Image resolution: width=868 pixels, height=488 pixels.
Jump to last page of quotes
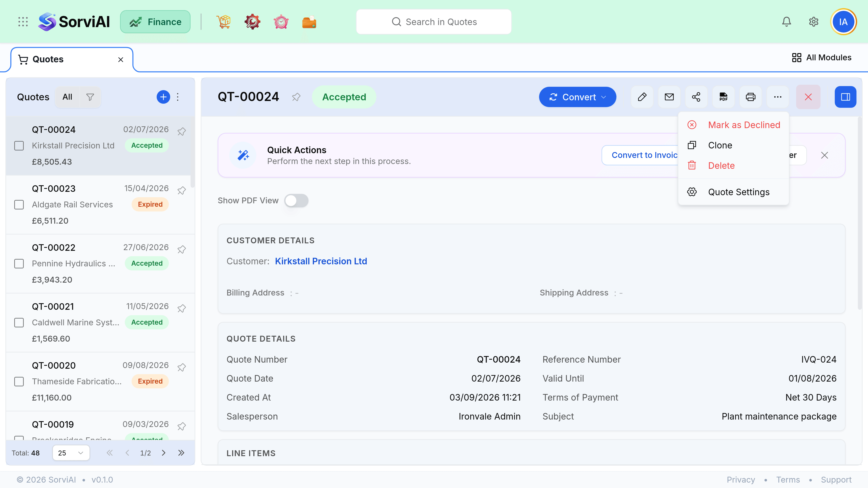click(181, 453)
